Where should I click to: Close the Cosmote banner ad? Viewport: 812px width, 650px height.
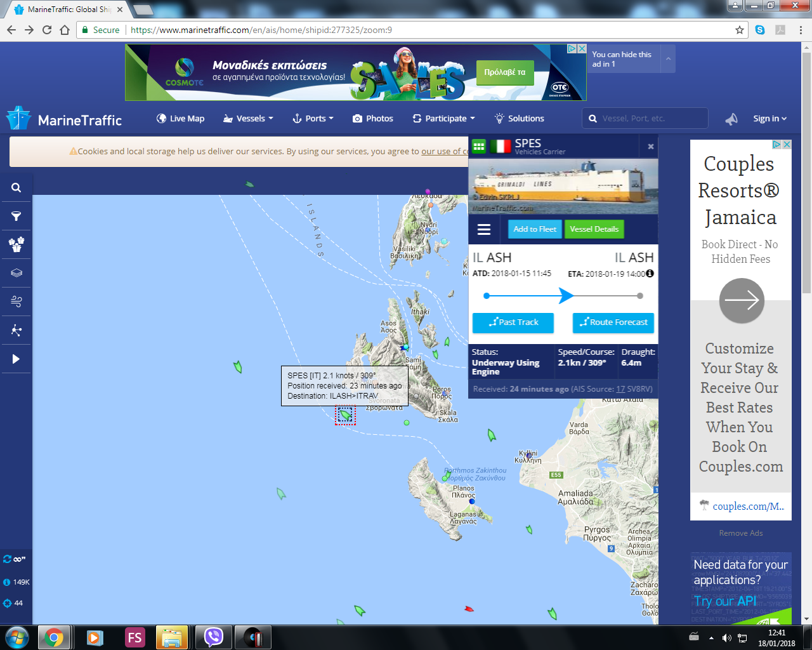click(x=581, y=49)
